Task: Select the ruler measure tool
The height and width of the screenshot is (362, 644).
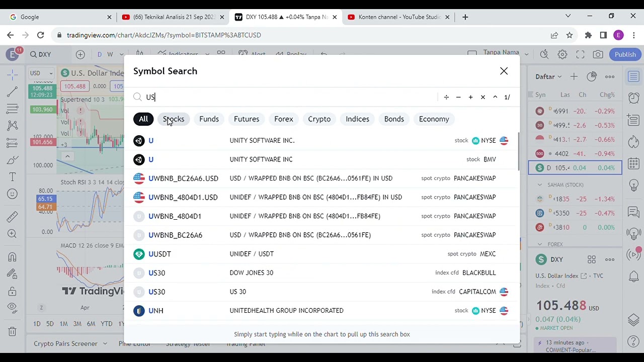Action: coord(13,216)
